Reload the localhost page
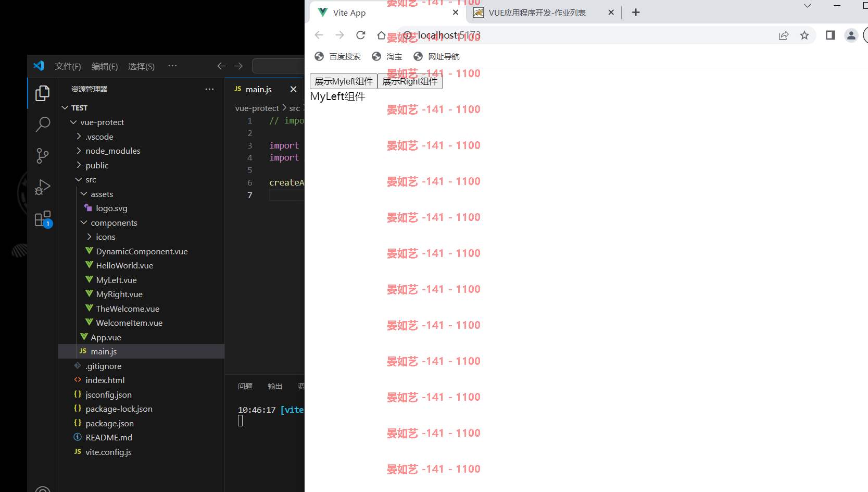This screenshot has height=492, width=868. tap(360, 35)
